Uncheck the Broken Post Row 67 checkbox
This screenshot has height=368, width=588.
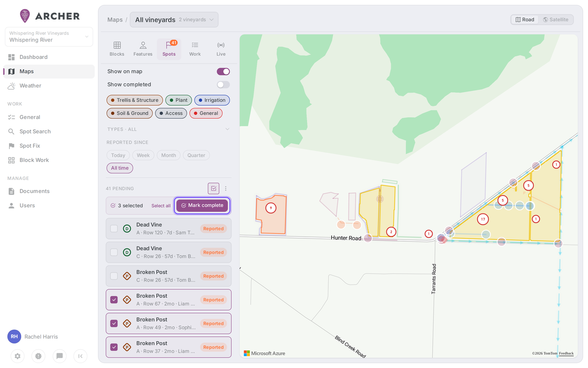114,300
